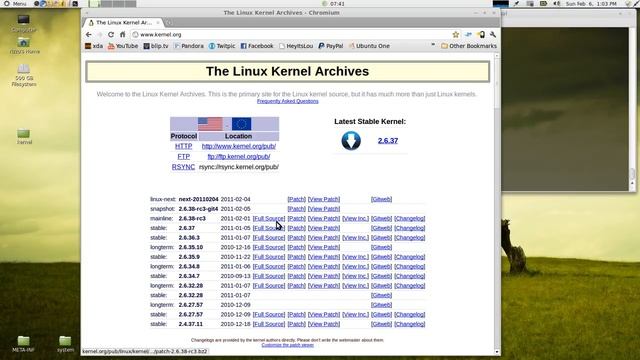Viewport: 640px width, 360px height.
Task: Click Full Source for stable 2.4.37.11
Action: [269, 324]
